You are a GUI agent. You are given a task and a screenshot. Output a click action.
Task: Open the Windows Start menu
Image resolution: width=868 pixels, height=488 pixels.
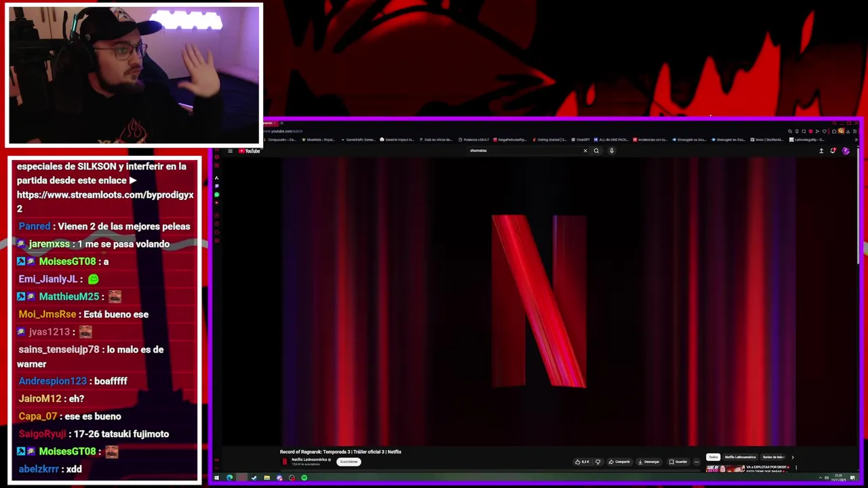[x=216, y=478]
